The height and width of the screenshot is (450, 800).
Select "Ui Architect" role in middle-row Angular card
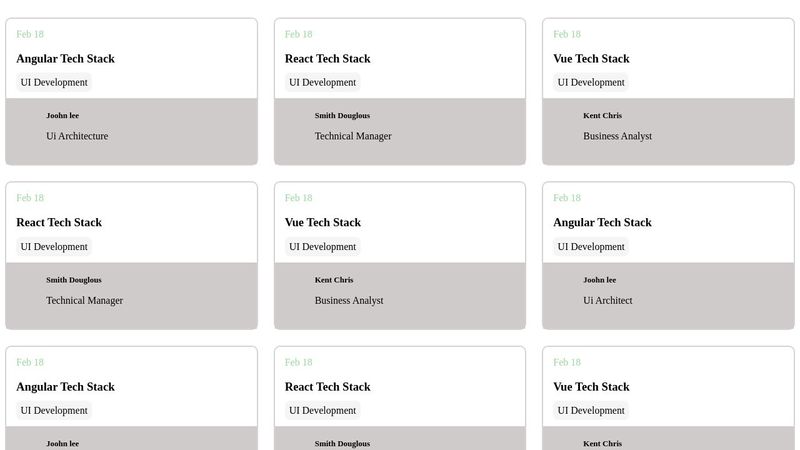607,300
